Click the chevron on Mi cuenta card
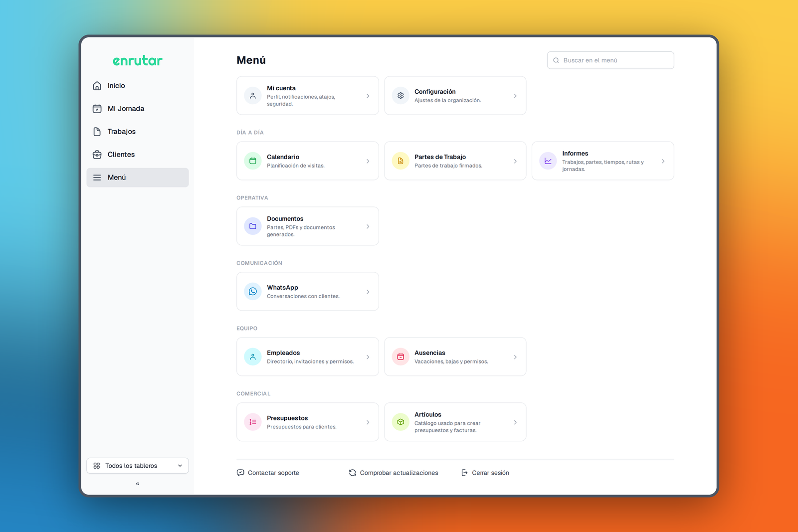 [x=368, y=96]
